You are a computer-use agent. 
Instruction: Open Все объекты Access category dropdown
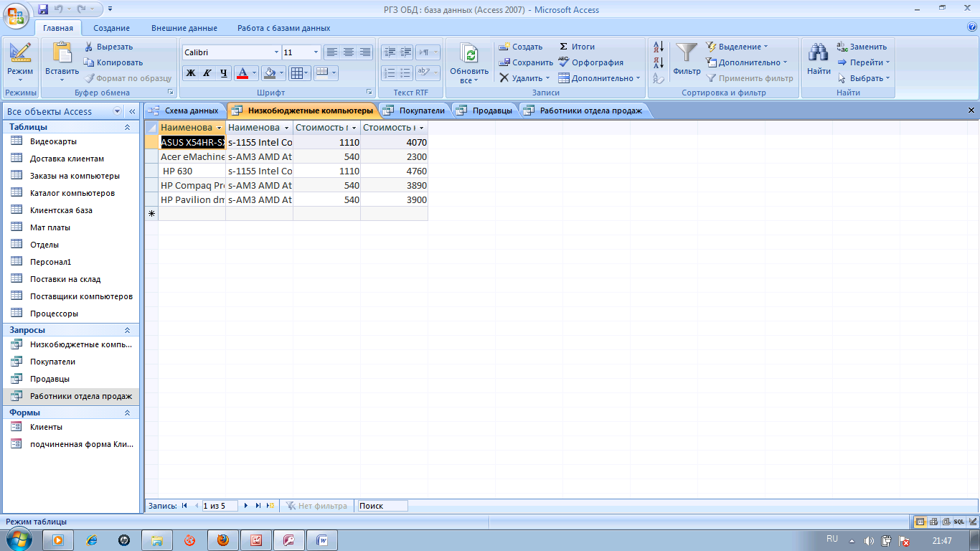pos(118,111)
